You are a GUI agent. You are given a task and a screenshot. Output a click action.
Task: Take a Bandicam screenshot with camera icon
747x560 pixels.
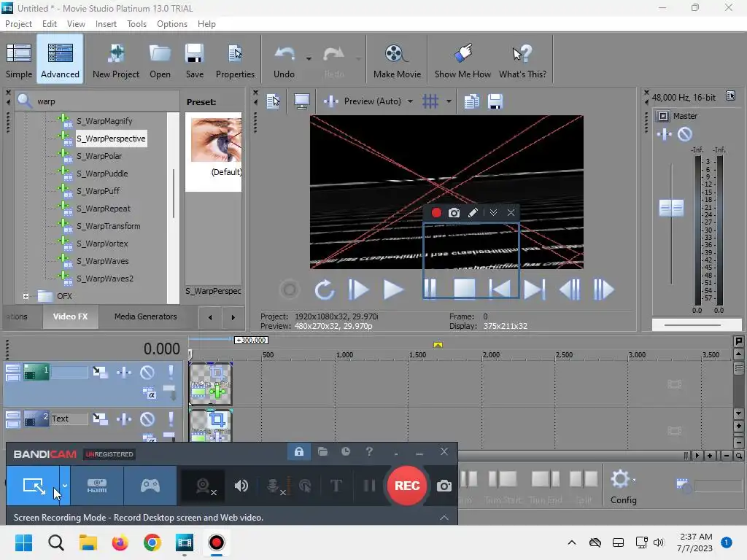444,486
